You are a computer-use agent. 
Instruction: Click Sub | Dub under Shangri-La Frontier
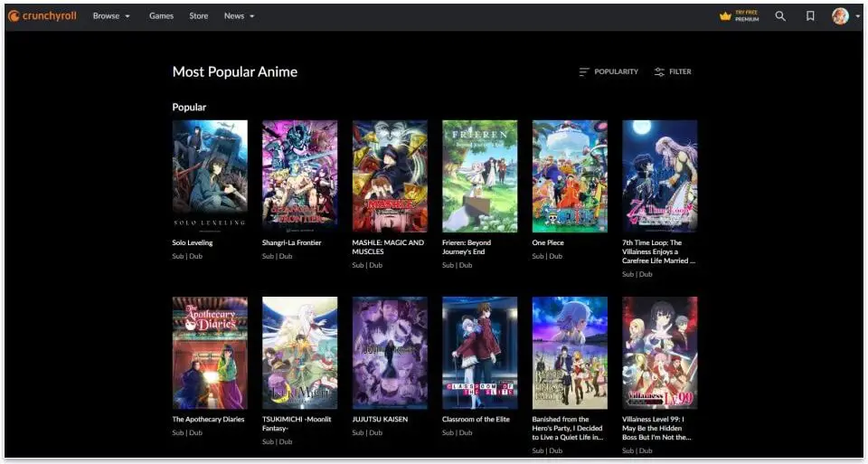tap(278, 256)
